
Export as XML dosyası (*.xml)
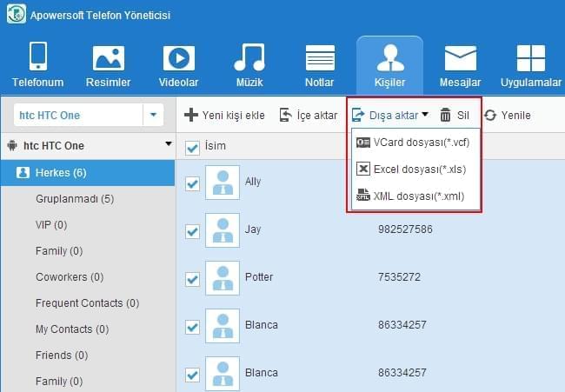tap(415, 196)
